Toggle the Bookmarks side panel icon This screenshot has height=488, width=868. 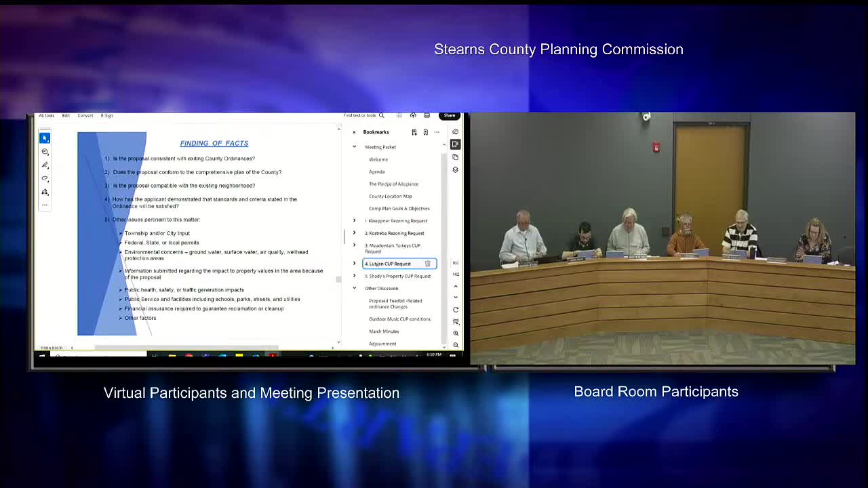point(456,144)
